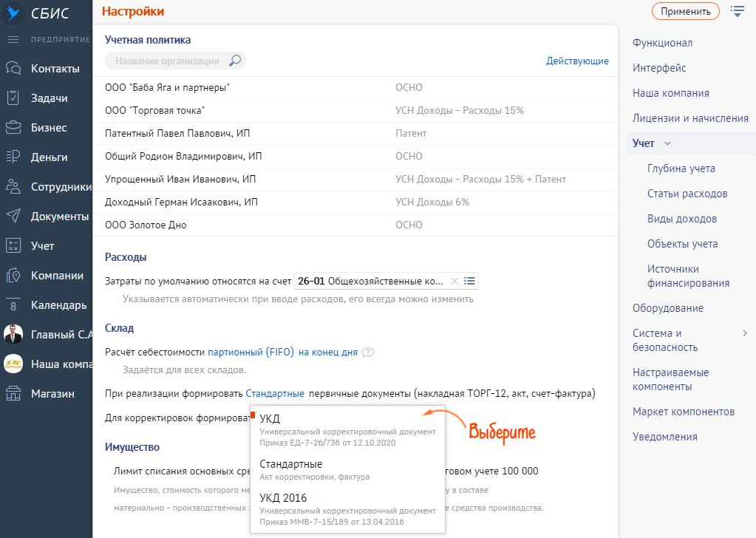Image resolution: width=756 pixels, height=538 pixels.
Task: Open account list icon next to 26-01
Action: click(x=469, y=281)
